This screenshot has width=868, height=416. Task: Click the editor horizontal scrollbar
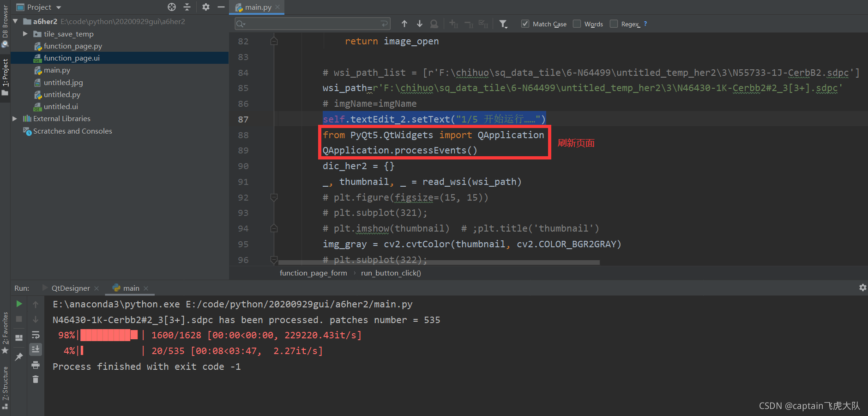pyautogui.click(x=439, y=263)
